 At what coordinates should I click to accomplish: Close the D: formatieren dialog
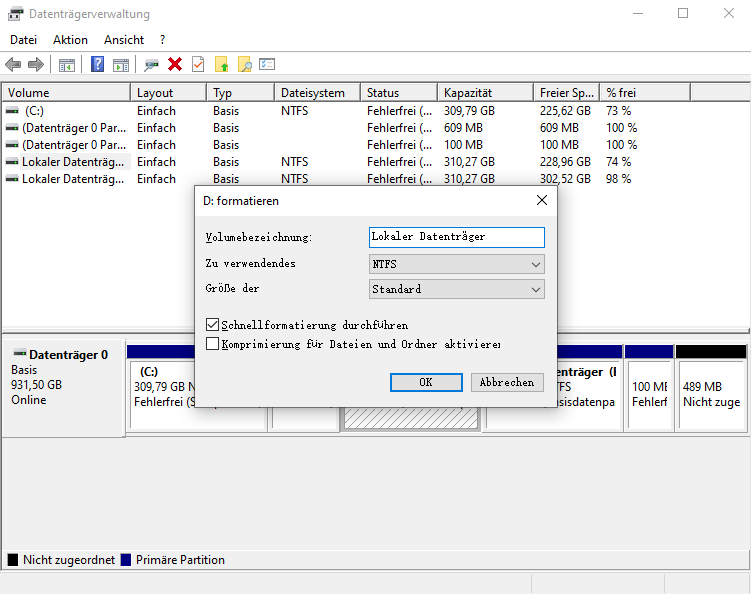click(x=541, y=200)
